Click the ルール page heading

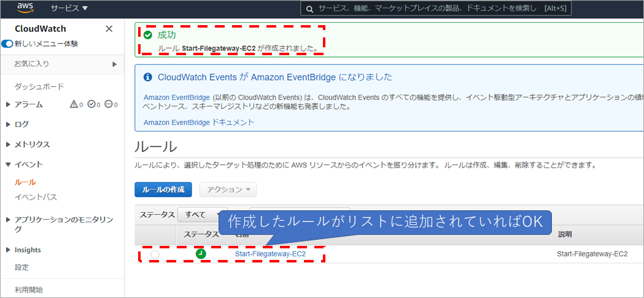coord(156,147)
